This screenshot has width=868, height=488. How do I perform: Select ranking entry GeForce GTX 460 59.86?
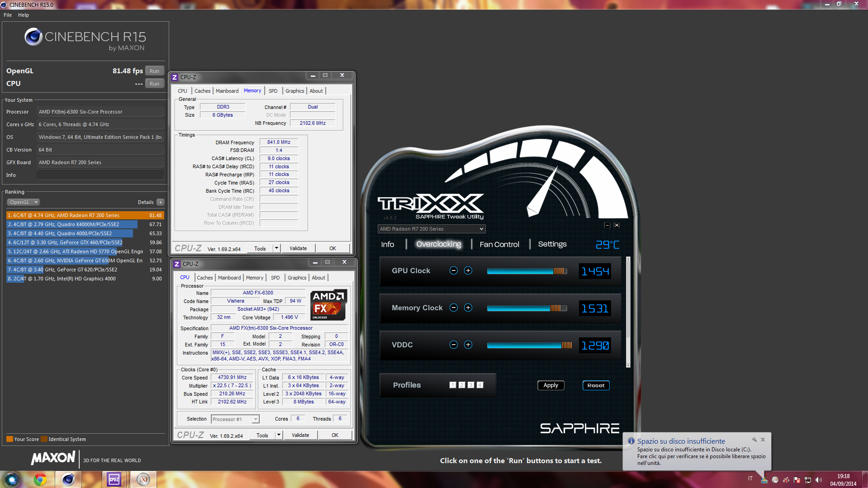click(x=85, y=242)
